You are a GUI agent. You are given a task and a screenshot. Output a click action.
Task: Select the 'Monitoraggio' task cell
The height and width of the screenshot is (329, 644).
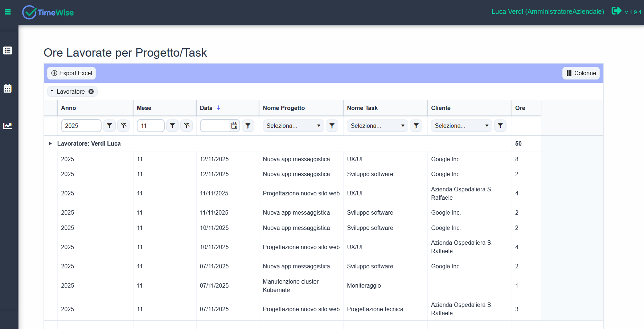(x=385, y=286)
